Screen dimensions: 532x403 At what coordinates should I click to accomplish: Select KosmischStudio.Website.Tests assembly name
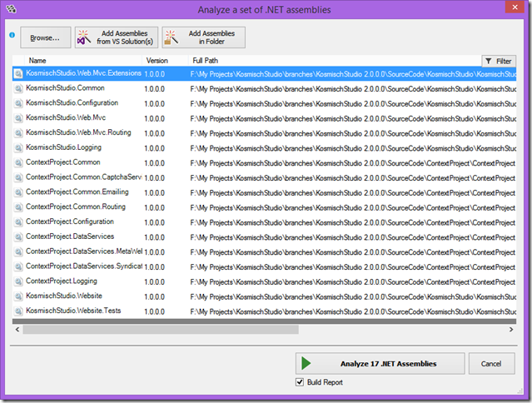[73, 311]
